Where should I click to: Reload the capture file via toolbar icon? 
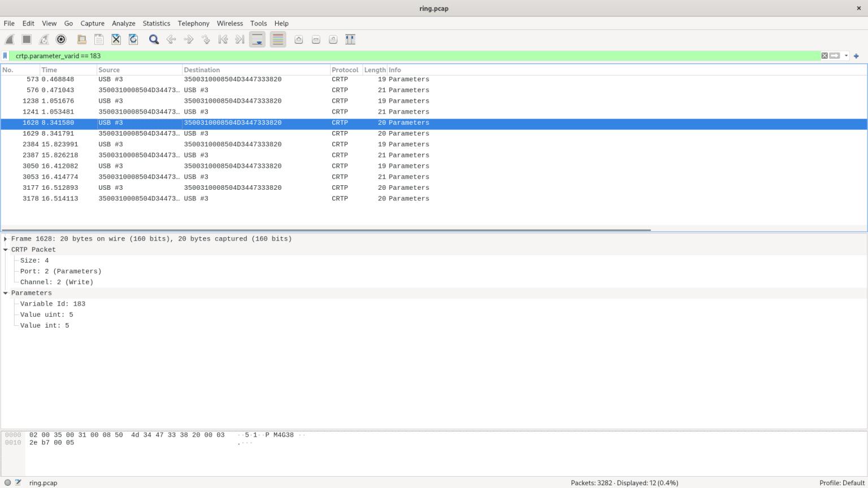coord(133,40)
